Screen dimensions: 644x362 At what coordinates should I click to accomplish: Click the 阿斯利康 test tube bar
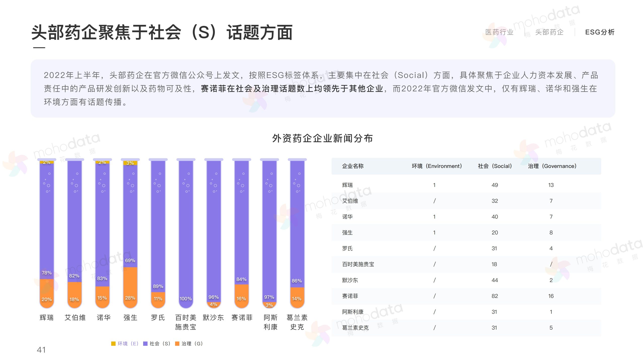[269, 226]
